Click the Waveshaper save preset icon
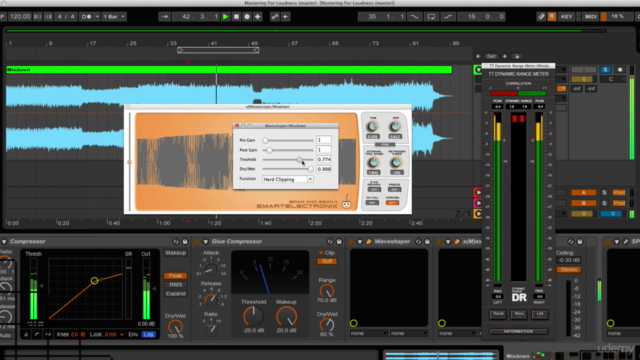Viewport: 640px width, 360px height. pyautogui.click(x=427, y=242)
